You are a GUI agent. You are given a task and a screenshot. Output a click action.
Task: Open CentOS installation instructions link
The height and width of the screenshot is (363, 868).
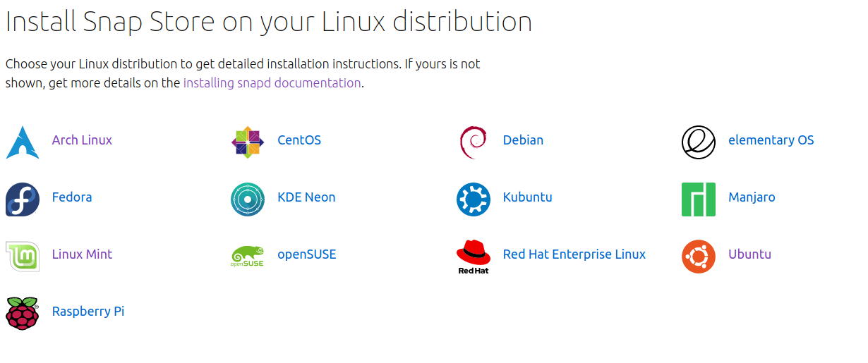pos(299,140)
